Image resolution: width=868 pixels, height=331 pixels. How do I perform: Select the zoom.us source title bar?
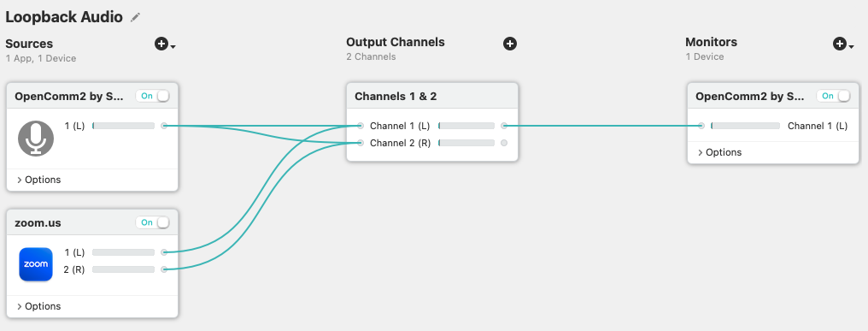point(92,222)
